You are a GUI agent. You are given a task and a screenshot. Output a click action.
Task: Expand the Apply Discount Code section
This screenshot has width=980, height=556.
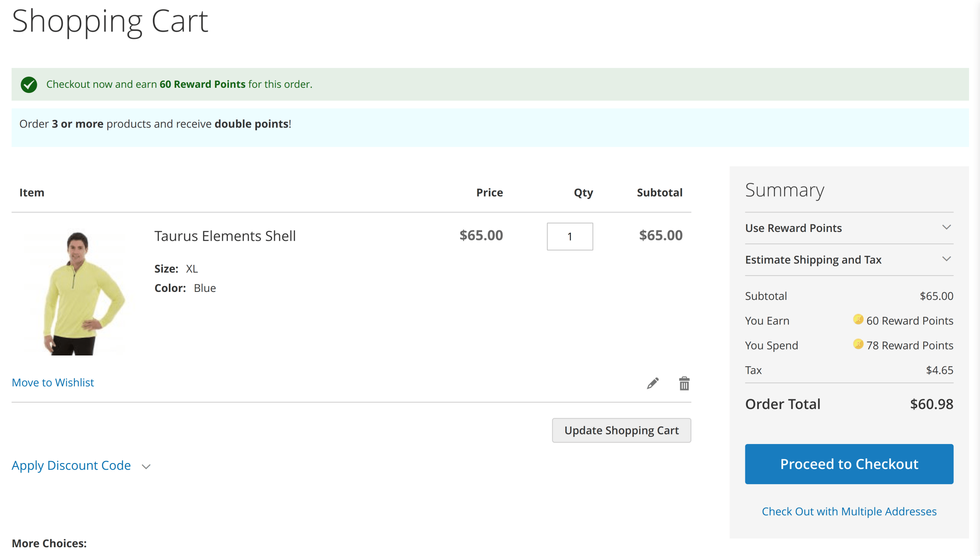81,465
